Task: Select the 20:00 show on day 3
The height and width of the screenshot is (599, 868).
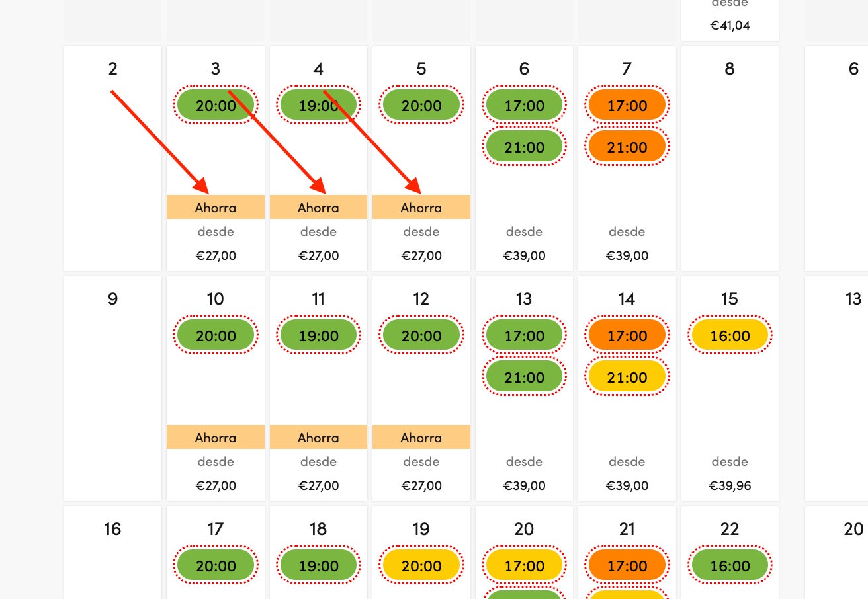Action: pyautogui.click(x=216, y=105)
